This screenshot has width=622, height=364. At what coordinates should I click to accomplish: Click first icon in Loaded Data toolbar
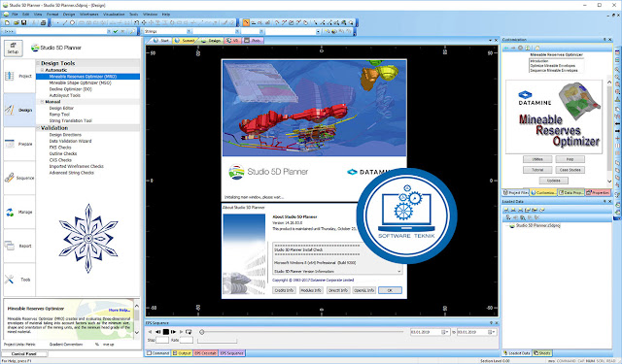506,210
